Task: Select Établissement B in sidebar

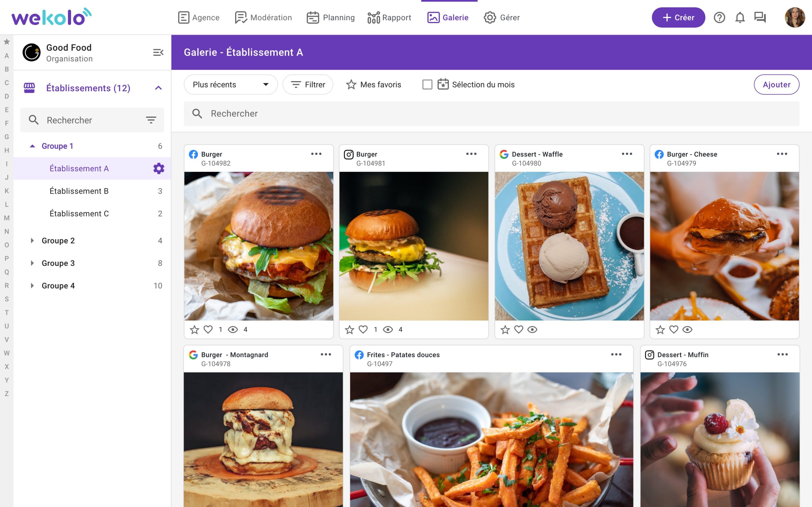Action: [80, 191]
